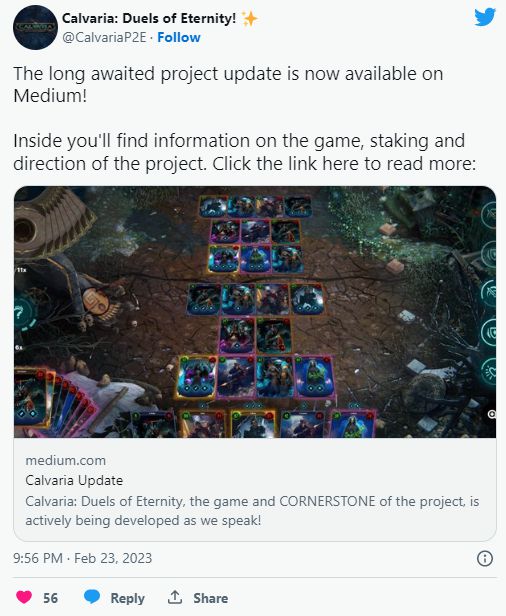Screen dimensions: 506x616
Task: Click the @CalvariaP2E handle
Action: (104, 37)
